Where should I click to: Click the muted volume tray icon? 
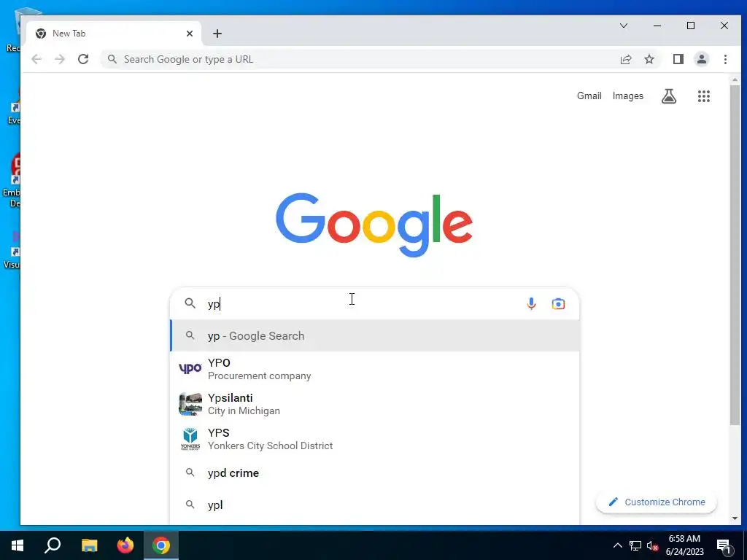click(652, 545)
